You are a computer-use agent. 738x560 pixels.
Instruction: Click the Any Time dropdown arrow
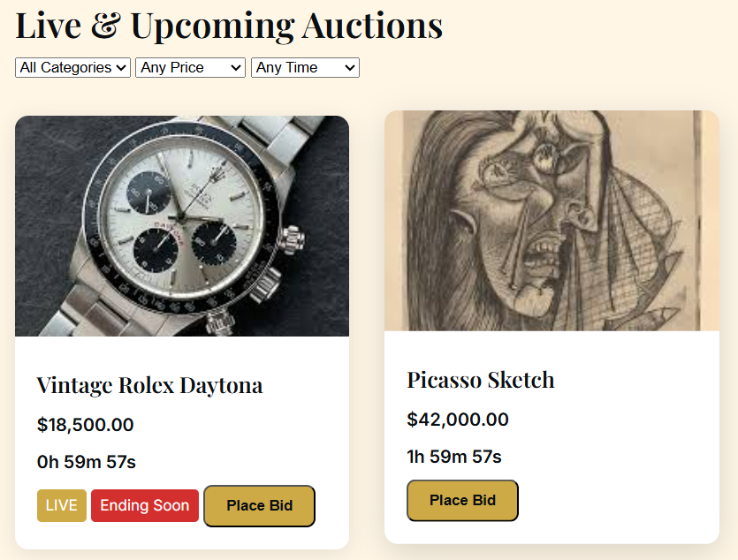click(x=351, y=67)
